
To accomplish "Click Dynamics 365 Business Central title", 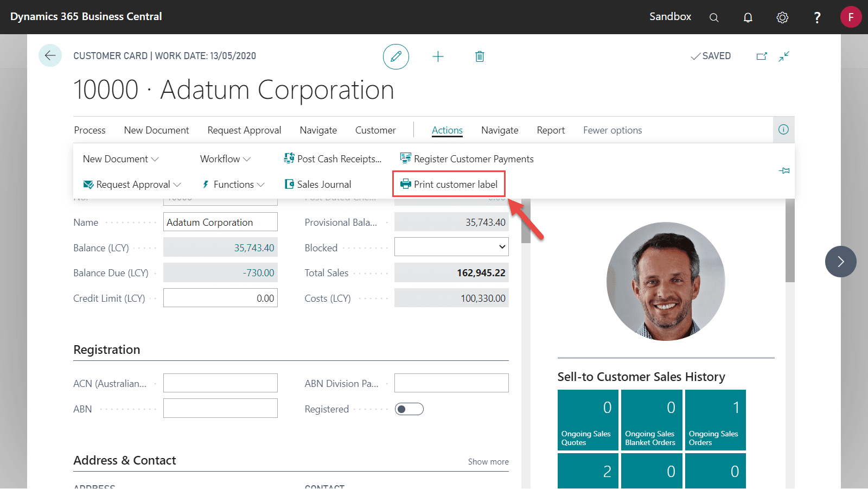I will [x=86, y=17].
